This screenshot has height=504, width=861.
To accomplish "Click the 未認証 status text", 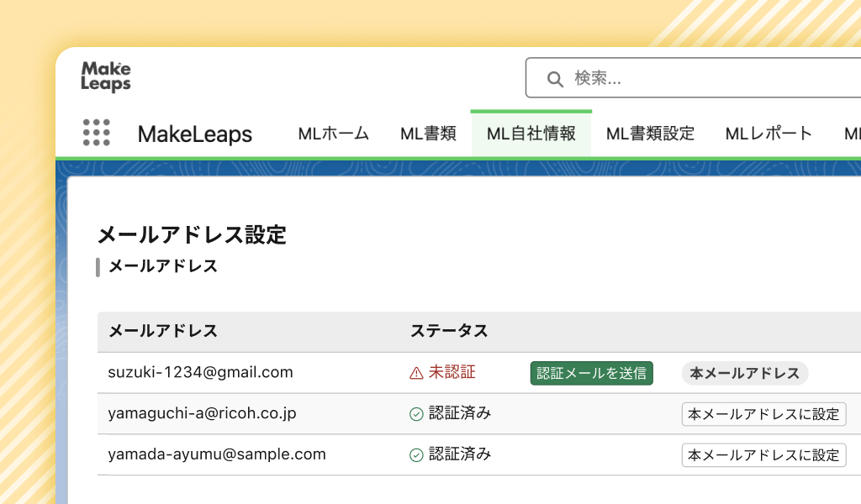I will coord(452,372).
